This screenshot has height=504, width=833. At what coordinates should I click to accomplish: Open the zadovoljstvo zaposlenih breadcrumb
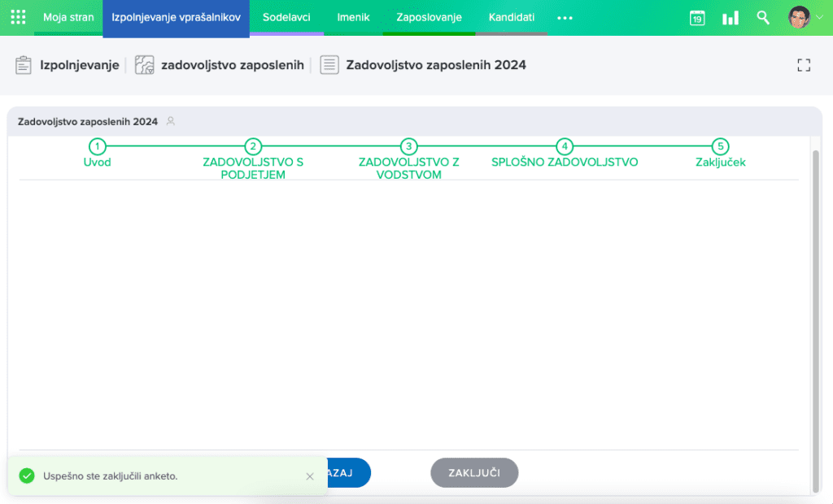click(x=232, y=65)
